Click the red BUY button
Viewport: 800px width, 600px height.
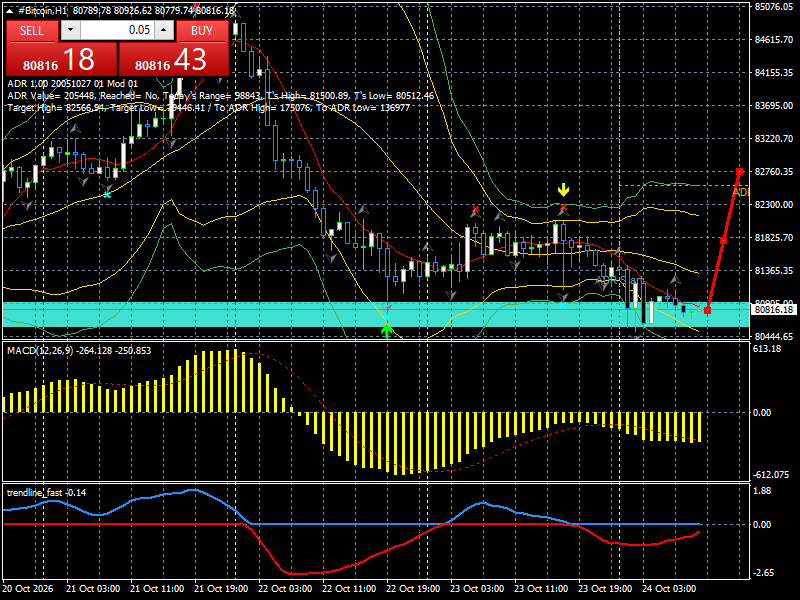(x=202, y=31)
